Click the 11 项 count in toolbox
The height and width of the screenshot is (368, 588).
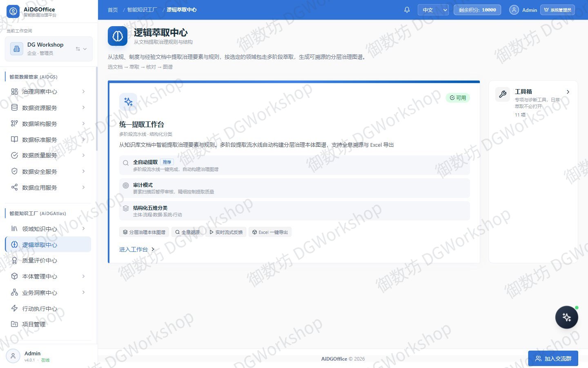(x=520, y=115)
